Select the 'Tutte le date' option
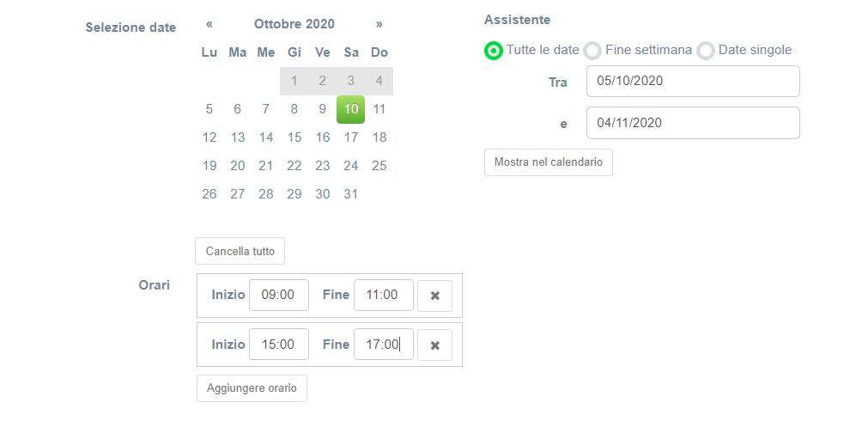 click(494, 51)
